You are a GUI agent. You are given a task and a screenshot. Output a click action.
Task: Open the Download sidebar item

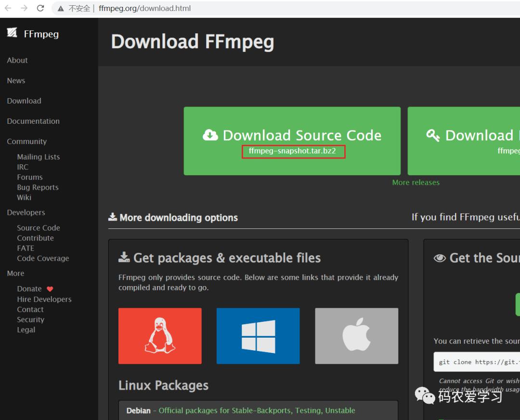click(24, 101)
